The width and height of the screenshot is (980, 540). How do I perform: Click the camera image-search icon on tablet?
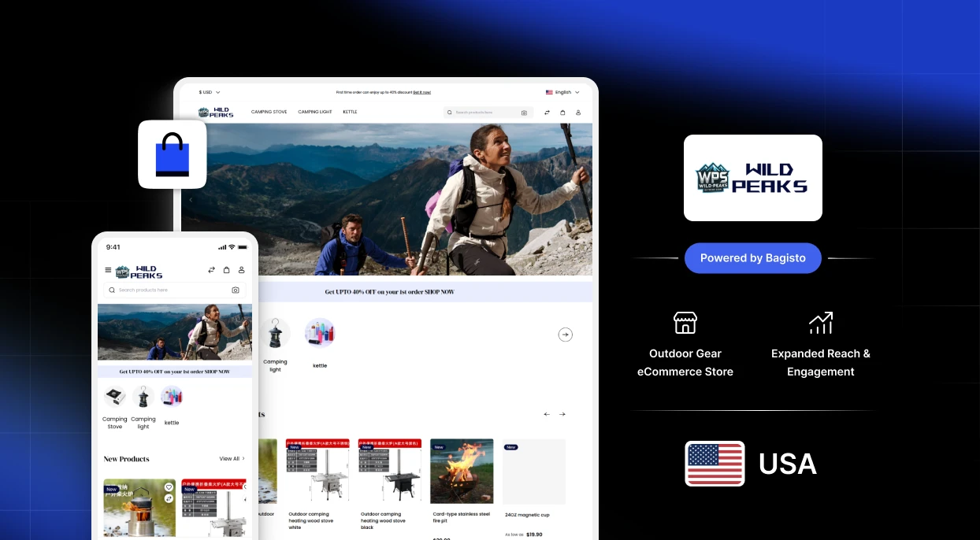[524, 113]
